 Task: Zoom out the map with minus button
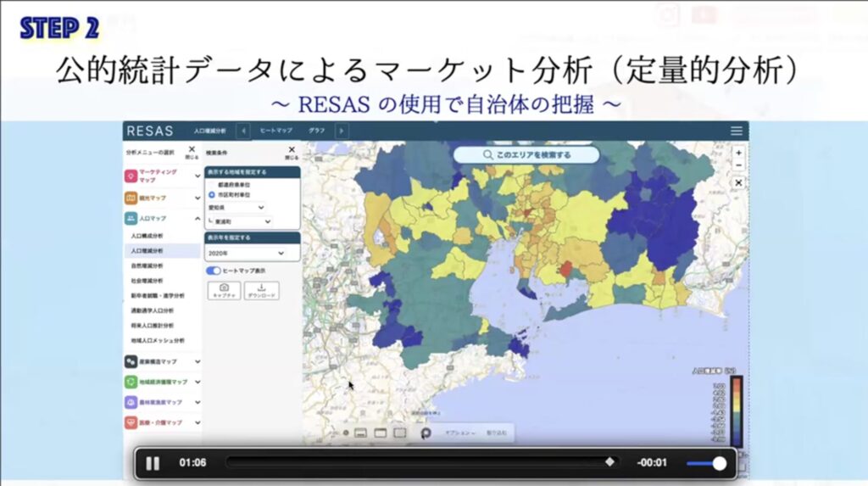click(738, 165)
